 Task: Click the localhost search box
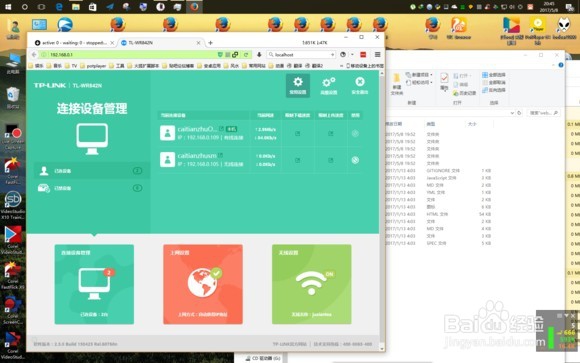[302, 54]
